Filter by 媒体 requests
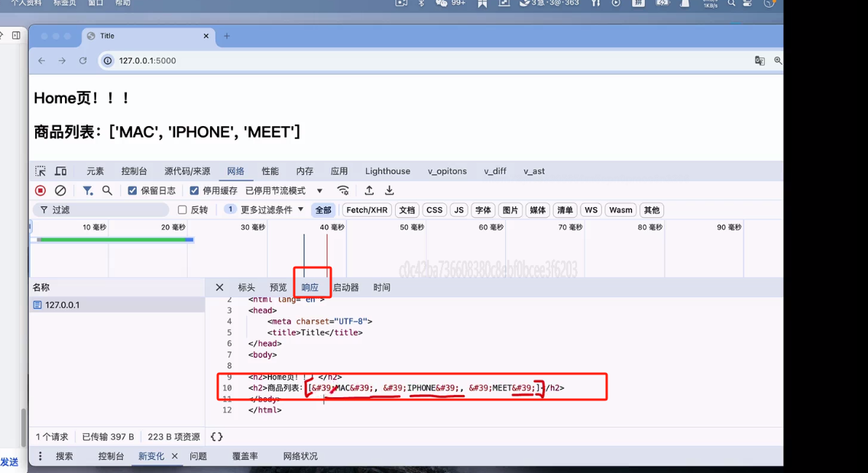The width and height of the screenshot is (868, 473). pos(537,210)
